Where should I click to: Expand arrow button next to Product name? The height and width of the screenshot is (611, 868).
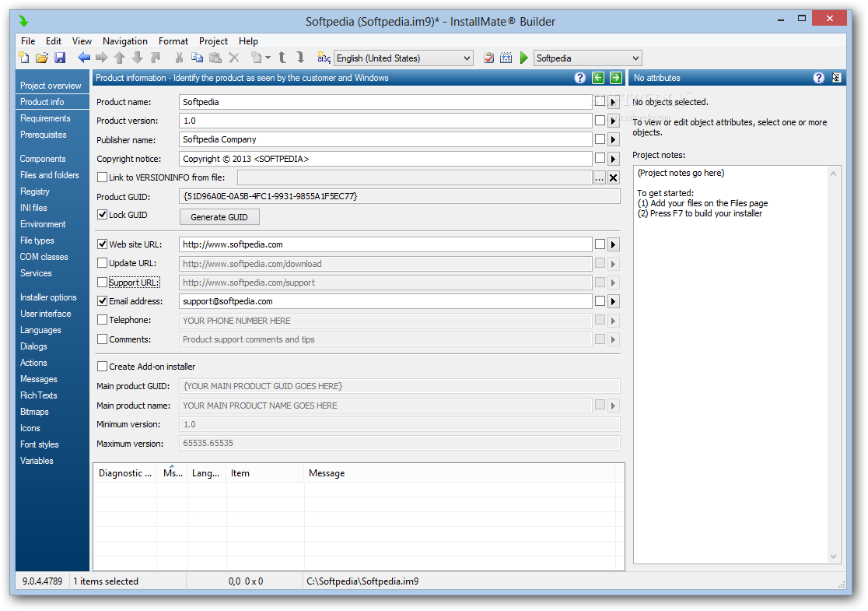coord(614,102)
